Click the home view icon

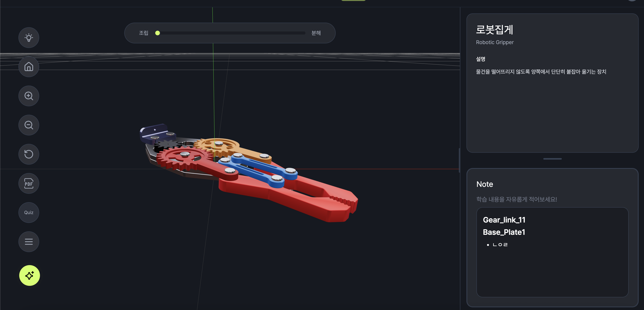(x=29, y=67)
